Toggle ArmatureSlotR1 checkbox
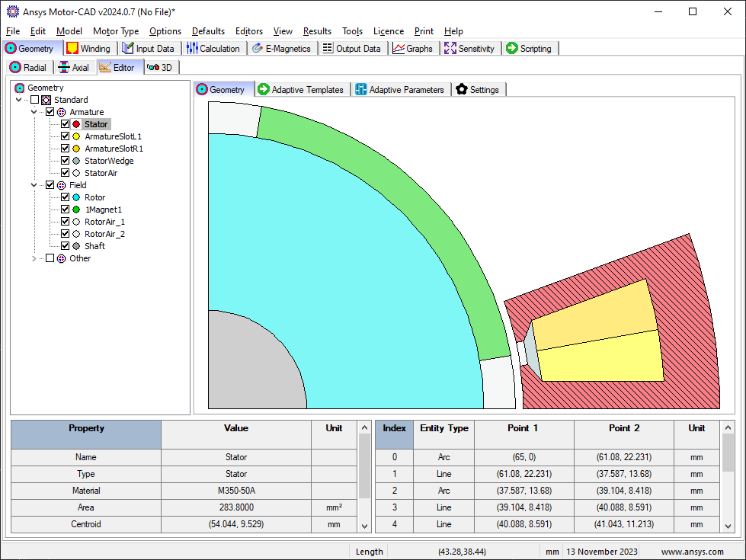The image size is (746, 560). 66,149
